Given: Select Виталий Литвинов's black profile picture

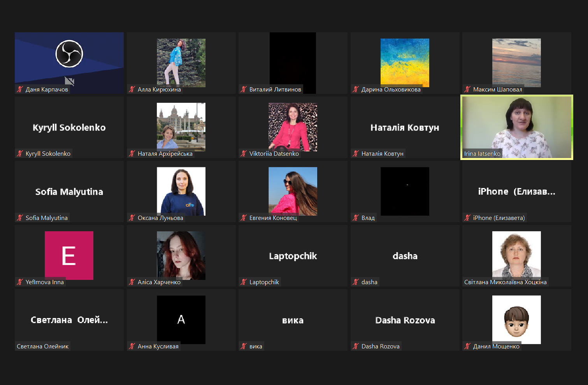Looking at the screenshot, I should 293,63.
